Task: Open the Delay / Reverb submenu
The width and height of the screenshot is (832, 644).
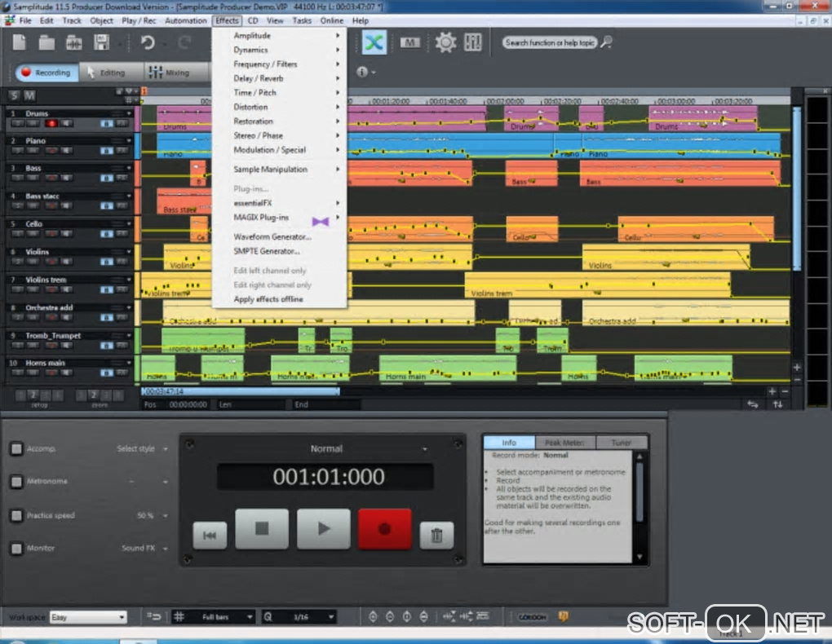Action: [280, 78]
